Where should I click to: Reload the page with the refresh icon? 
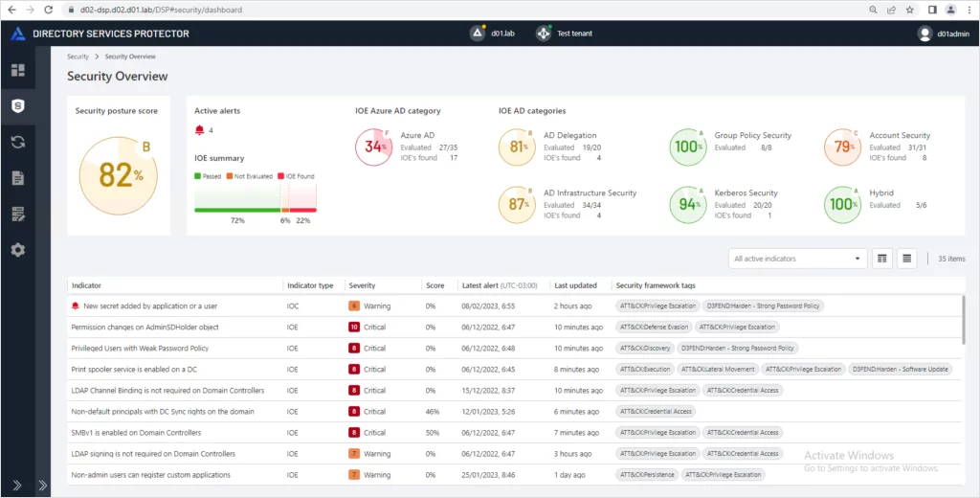point(48,10)
